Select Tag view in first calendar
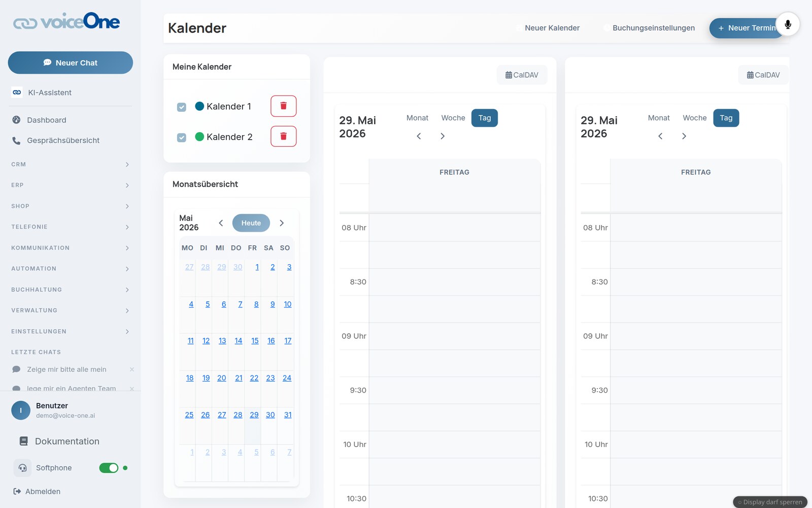The height and width of the screenshot is (508, 812). (x=485, y=118)
